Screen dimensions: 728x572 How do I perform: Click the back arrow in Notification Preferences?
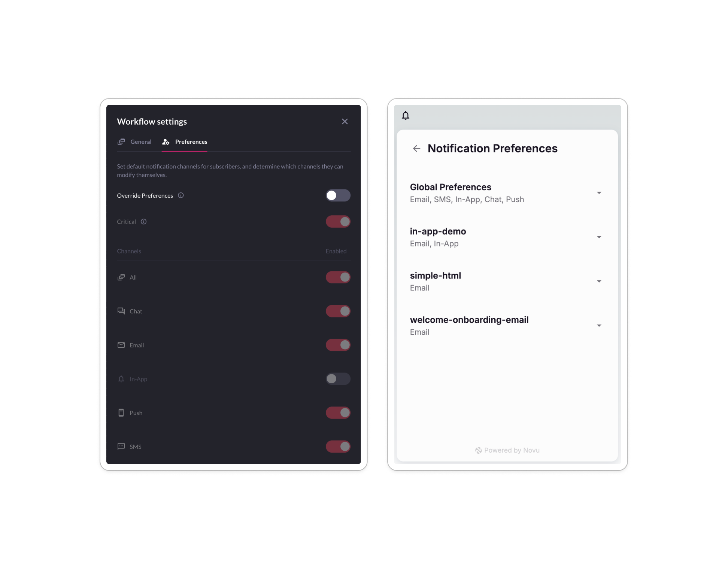click(418, 148)
